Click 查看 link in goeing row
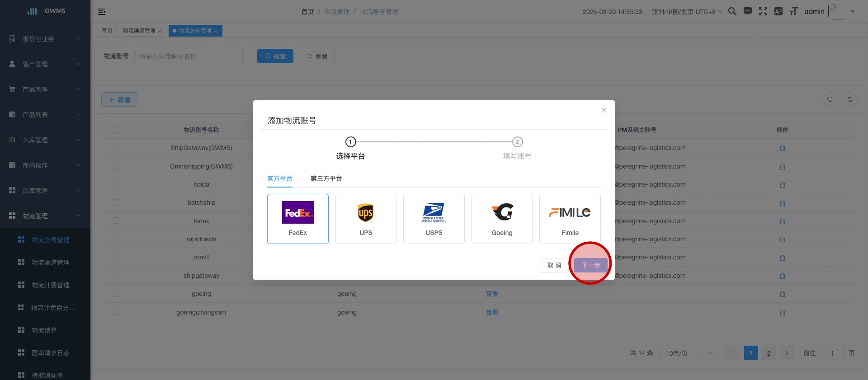The image size is (868, 380). 492,294
